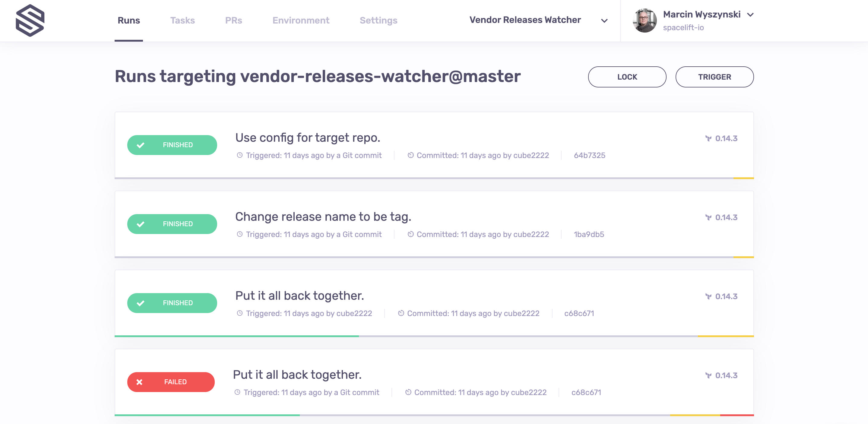This screenshot has height=424, width=868.
Task: Open the Marcin Wyszynski account menu chevron
Action: point(750,15)
